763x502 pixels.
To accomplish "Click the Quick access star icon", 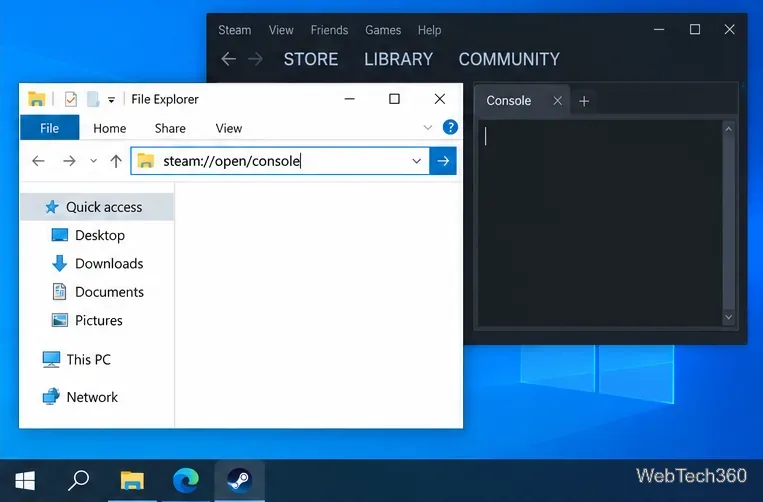I will (52, 207).
